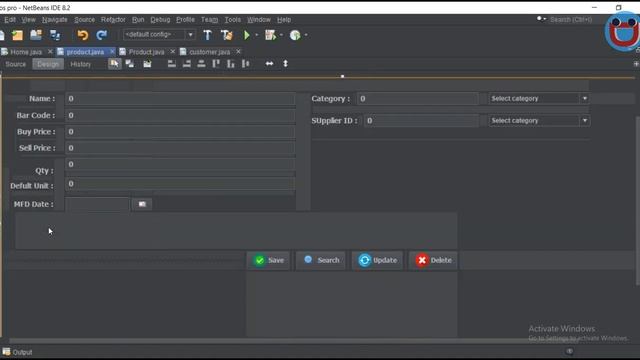
Task: Click the align right in column icon
Action: click(x=187, y=64)
